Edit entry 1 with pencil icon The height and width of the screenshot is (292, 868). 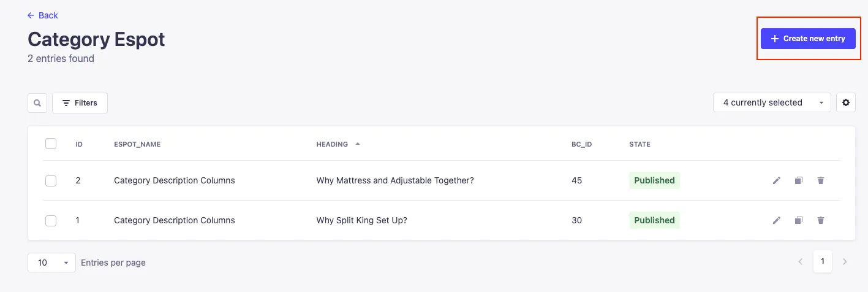coord(776,220)
